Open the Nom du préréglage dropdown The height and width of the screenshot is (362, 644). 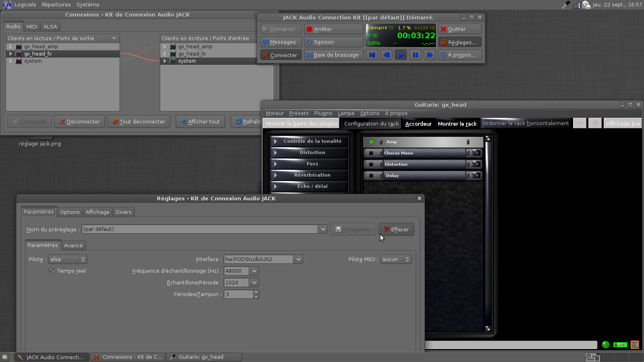(323, 229)
